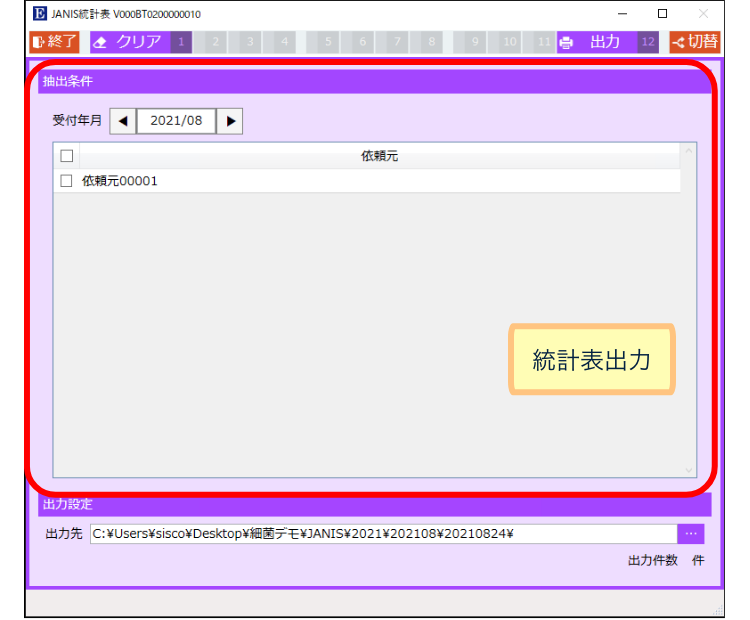Click the 依頼元 column header
The height and width of the screenshot is (620, 750).
380,156
